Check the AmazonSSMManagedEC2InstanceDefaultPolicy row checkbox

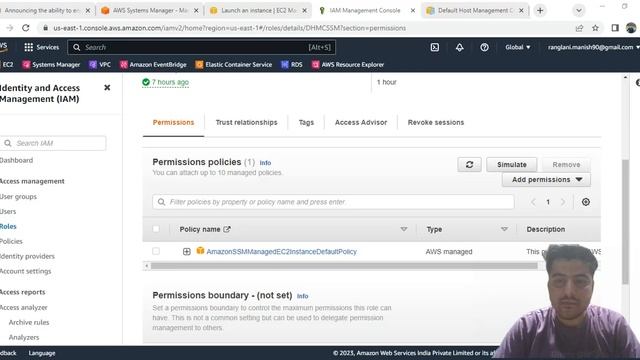[156, 251]
